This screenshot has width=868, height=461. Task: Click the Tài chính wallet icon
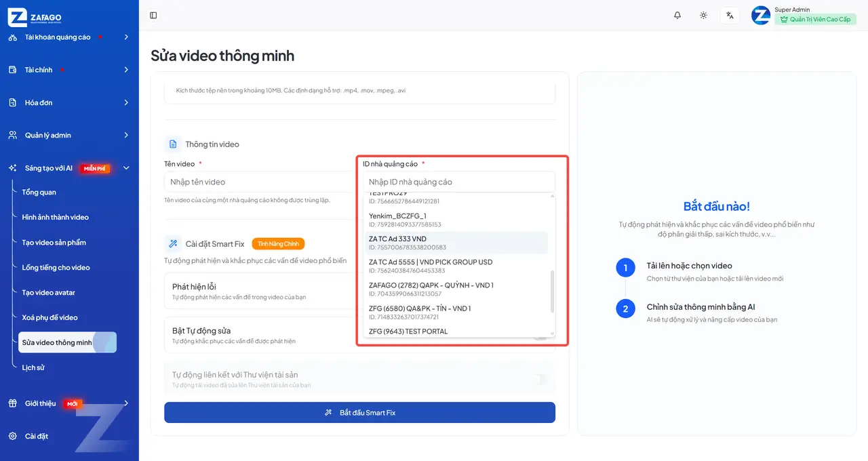[x=12, y=70]
